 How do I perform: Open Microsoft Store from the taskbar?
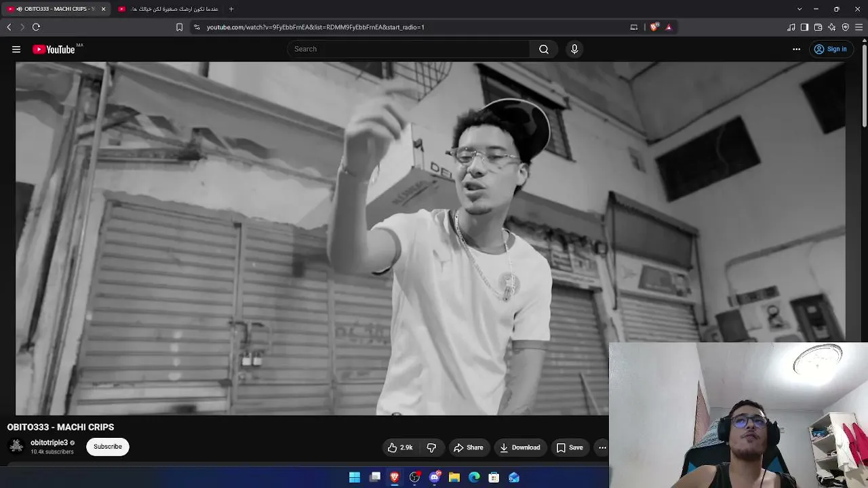[x=494, y=477]
